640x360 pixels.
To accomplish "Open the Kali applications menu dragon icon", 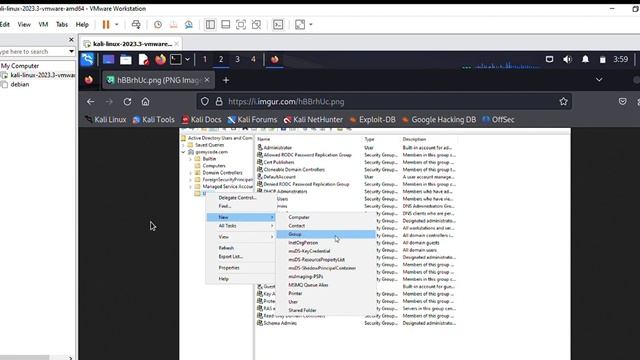I will tap(87, 60).
